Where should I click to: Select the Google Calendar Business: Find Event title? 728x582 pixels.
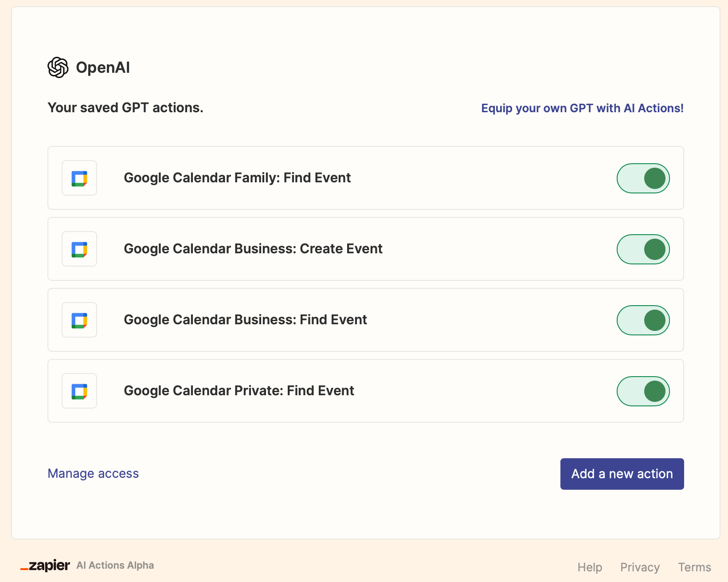245,320
